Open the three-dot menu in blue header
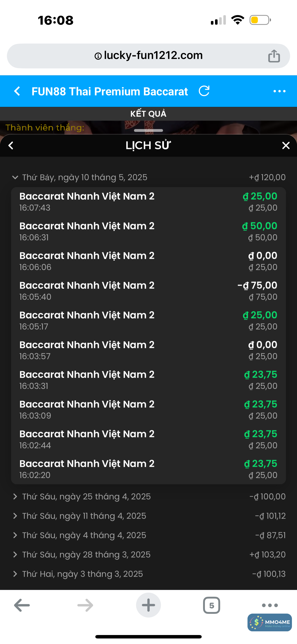Image resolution: width=297 pixels, height=644 pixels. pos(279,91)
